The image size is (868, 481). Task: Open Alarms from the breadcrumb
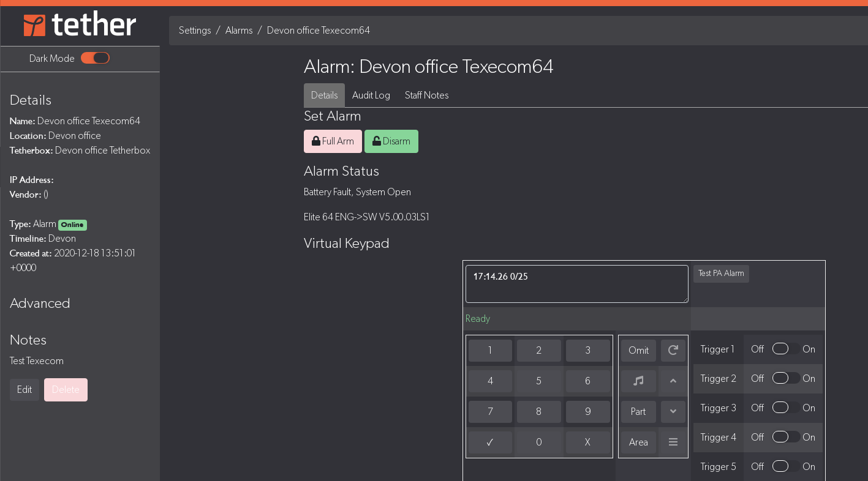point(239,30)
